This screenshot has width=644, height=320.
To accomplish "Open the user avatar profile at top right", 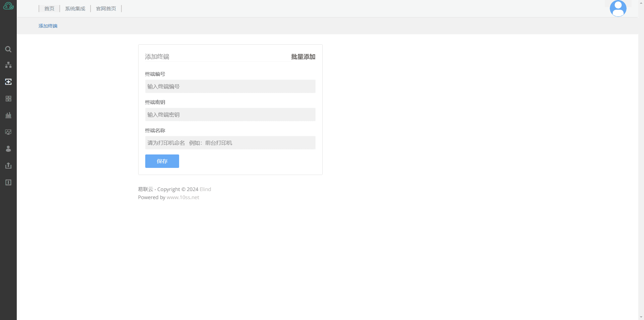I will coord(618,8).
